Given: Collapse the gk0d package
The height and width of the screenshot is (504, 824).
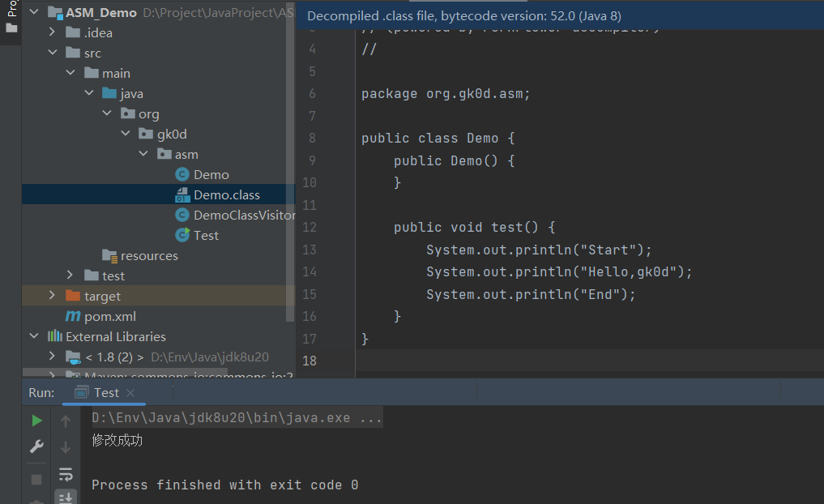Looking at the screenshot, I should pyautogui.click(x=125, y=134).
